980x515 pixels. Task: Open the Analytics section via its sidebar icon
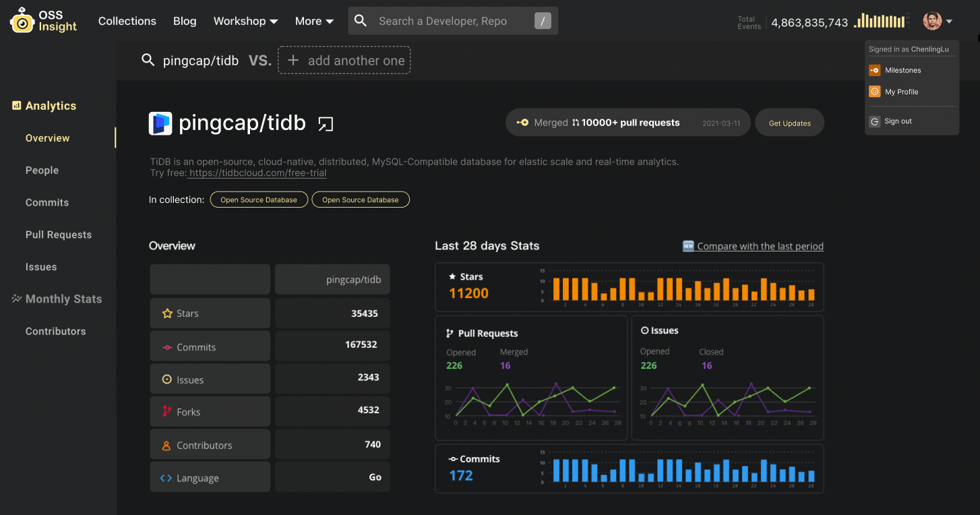(16, 105)
